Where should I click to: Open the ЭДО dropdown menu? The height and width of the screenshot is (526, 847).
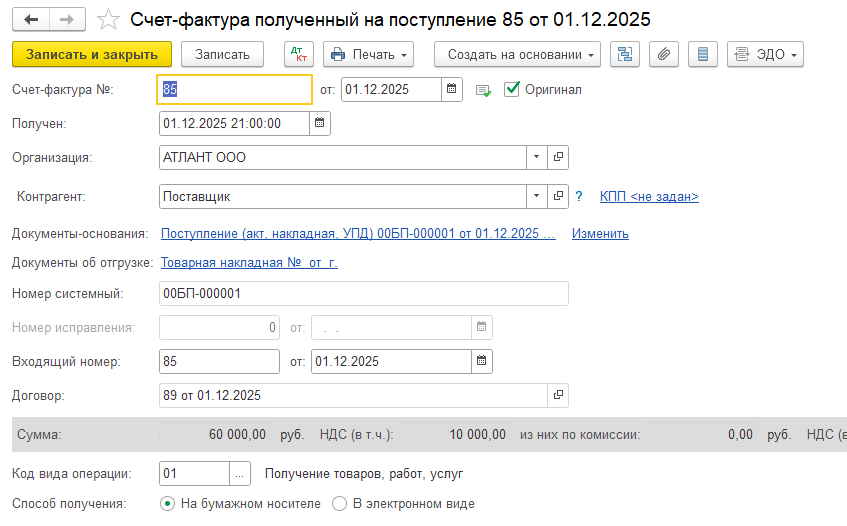click(765, 55)
